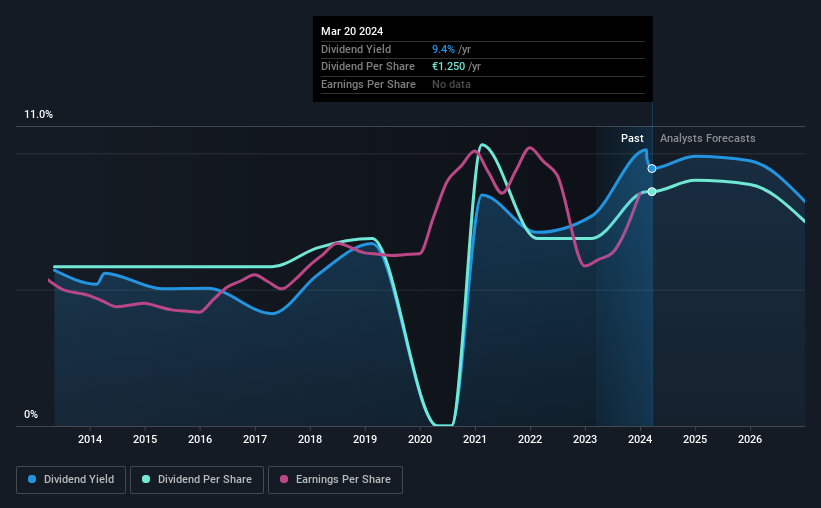The width and height of the screenshot is (821, 508).
Task: Click the 2024 x-axis label
Action: tap(640, 439)
